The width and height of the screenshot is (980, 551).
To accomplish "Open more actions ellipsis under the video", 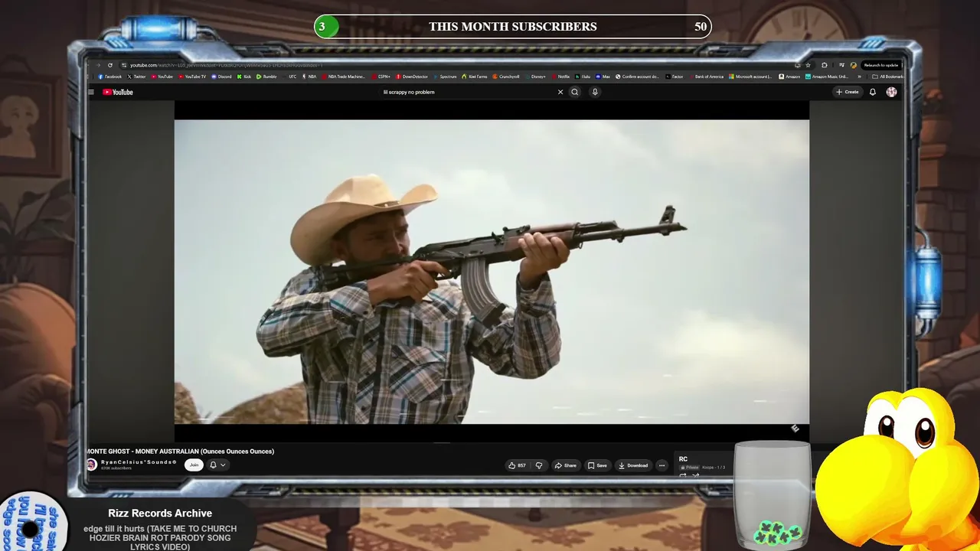I will point(662,465).
